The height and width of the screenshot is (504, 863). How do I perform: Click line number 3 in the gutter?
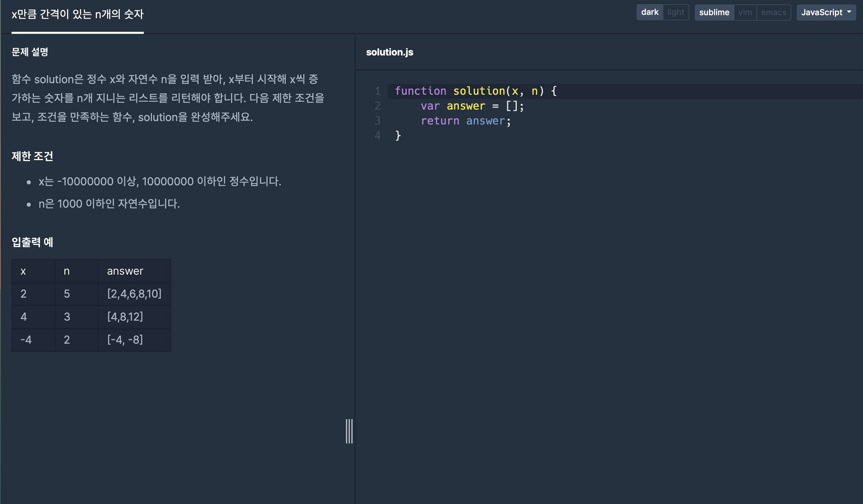pyautogui.click(x=377, y=121)
